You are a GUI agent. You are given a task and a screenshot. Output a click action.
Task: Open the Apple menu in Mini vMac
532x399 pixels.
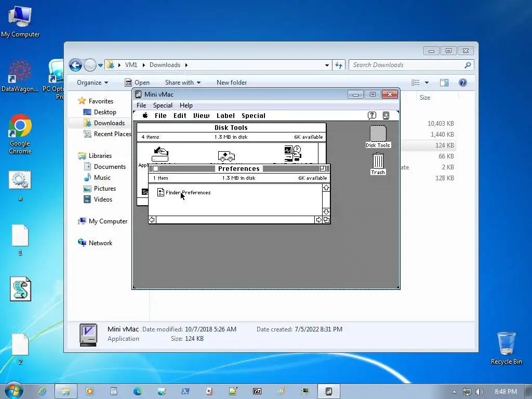(145, 115)
